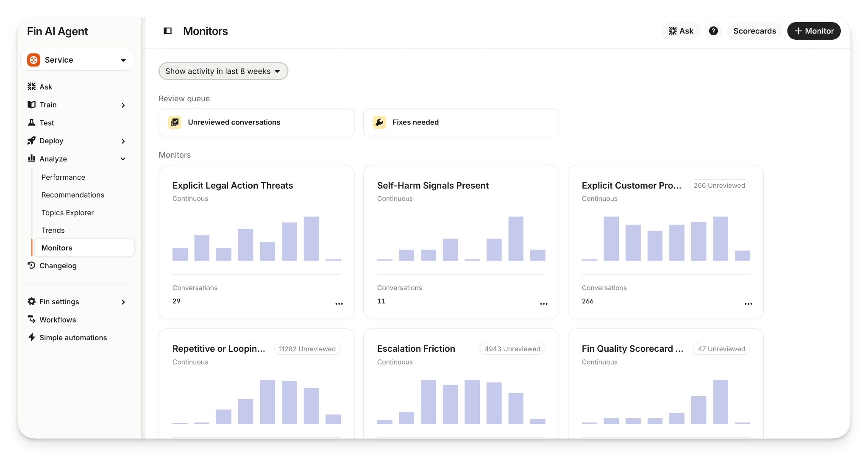This screenshot has width=868, height=456.
Task: Open Ask from the top bar
Action: pyautogui.click(x=681, y=31)
